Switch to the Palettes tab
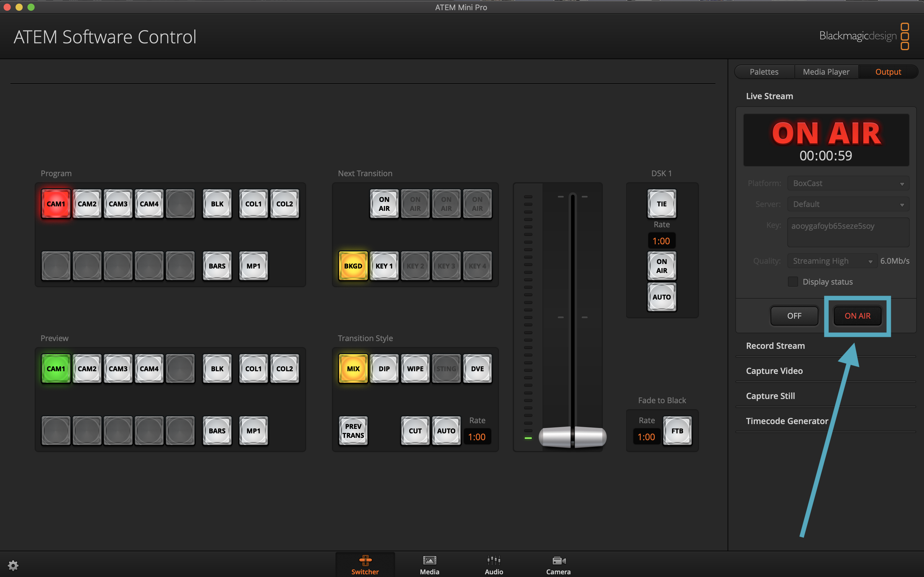Screen dimensions: 924x577 coord(764,72)
